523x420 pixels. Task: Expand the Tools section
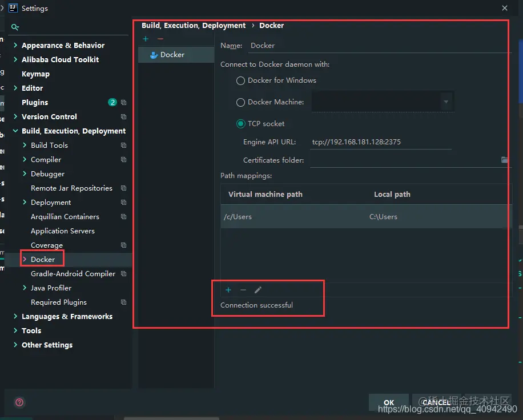tap(15, 330)
